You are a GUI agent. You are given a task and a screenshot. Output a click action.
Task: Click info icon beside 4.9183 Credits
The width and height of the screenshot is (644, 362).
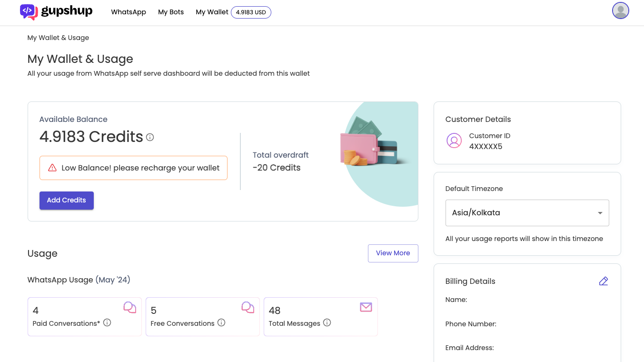[x=150, y=137]
